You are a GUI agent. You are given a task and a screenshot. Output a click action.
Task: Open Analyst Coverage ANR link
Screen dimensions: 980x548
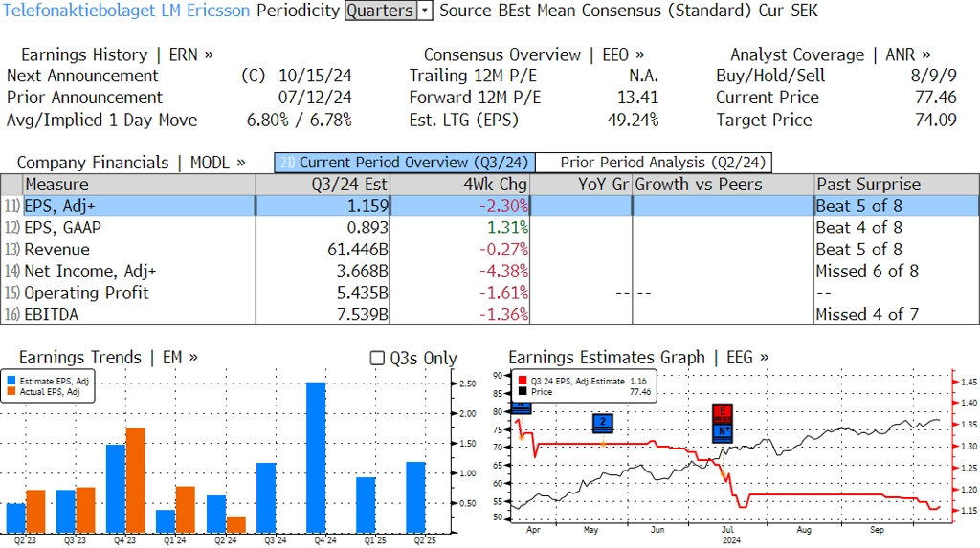tap(830, 55)
